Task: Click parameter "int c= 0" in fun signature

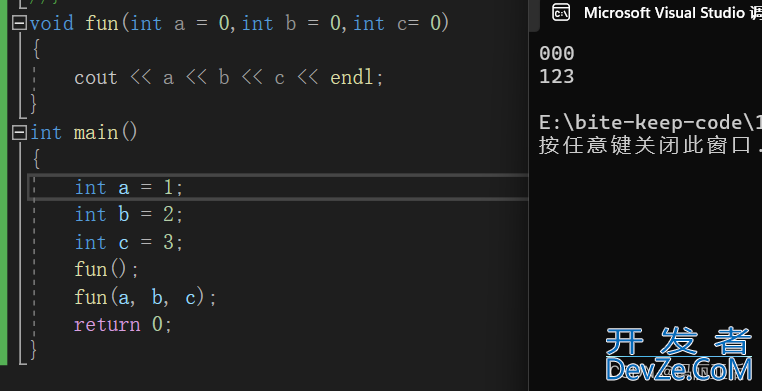Action: click(x=397, y=23)
